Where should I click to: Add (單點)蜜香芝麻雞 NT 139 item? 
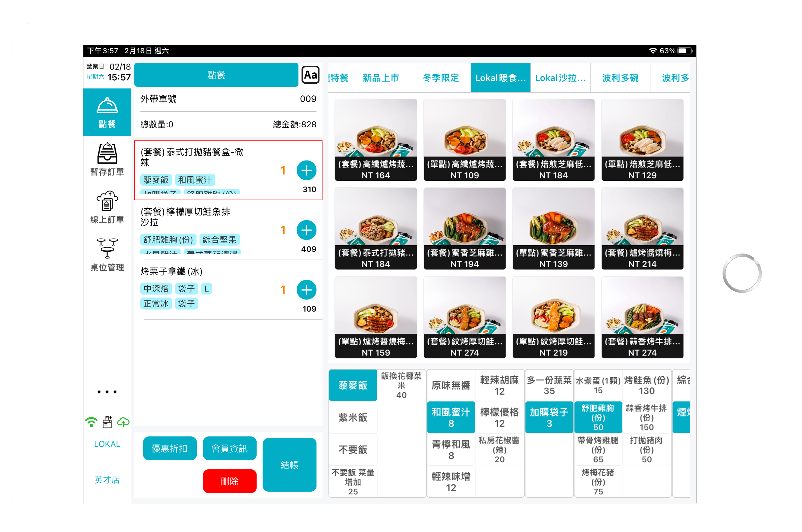554,228
